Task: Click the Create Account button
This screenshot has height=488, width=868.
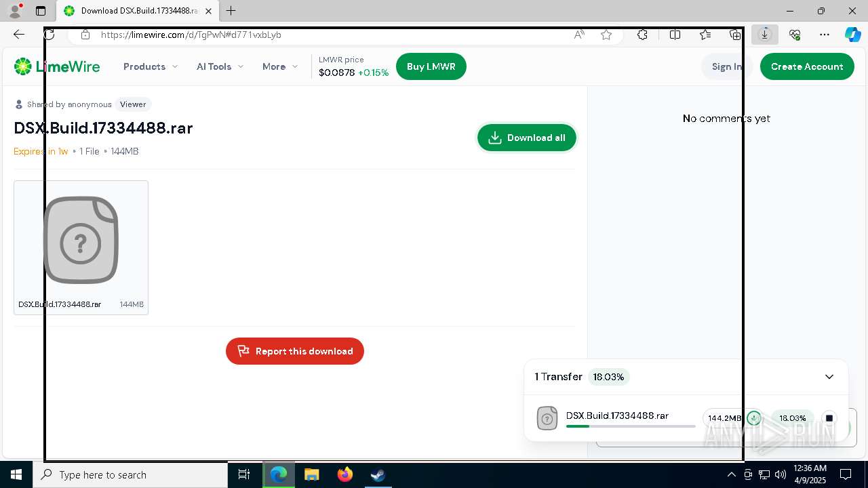Action: (807, 66)
